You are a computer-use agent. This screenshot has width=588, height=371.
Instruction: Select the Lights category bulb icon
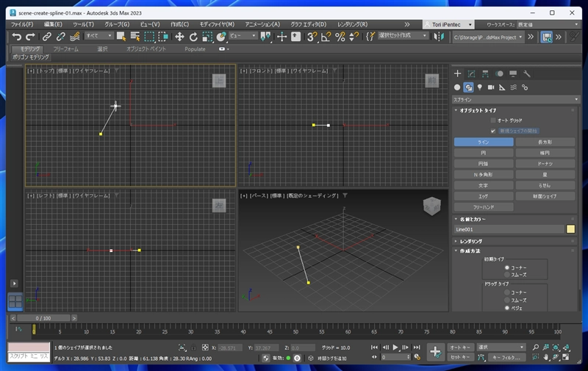[480, 87]
